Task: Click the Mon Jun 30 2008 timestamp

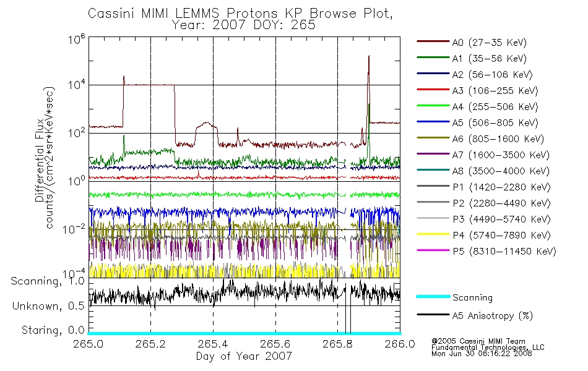Action: (x=482, y=354)
